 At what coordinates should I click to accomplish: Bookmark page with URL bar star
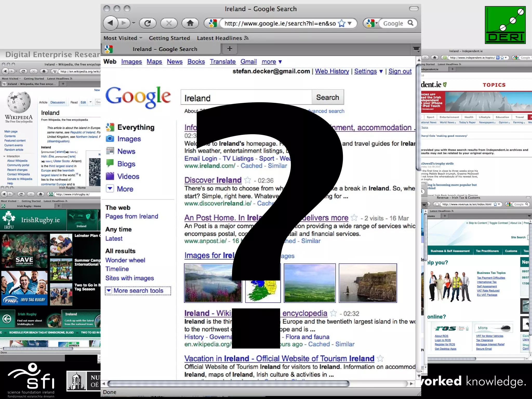tap(342, 24)
